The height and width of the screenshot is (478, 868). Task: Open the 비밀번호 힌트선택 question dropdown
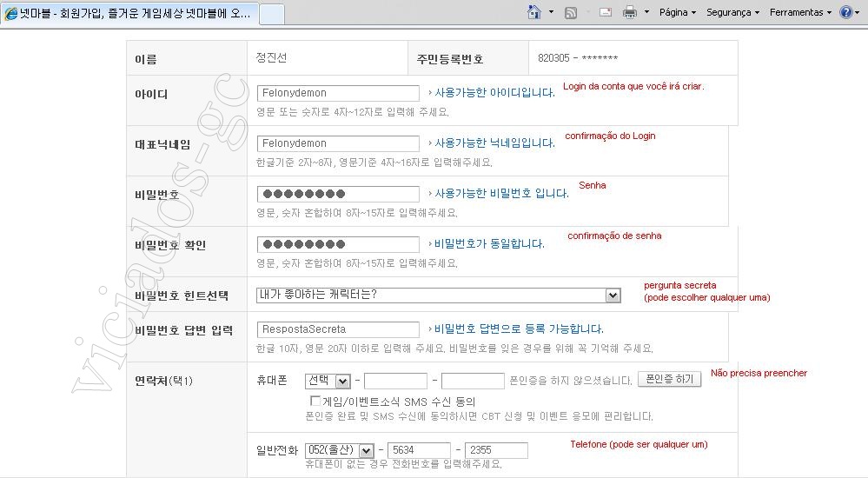pyautogui.click(x=439, y=295)
